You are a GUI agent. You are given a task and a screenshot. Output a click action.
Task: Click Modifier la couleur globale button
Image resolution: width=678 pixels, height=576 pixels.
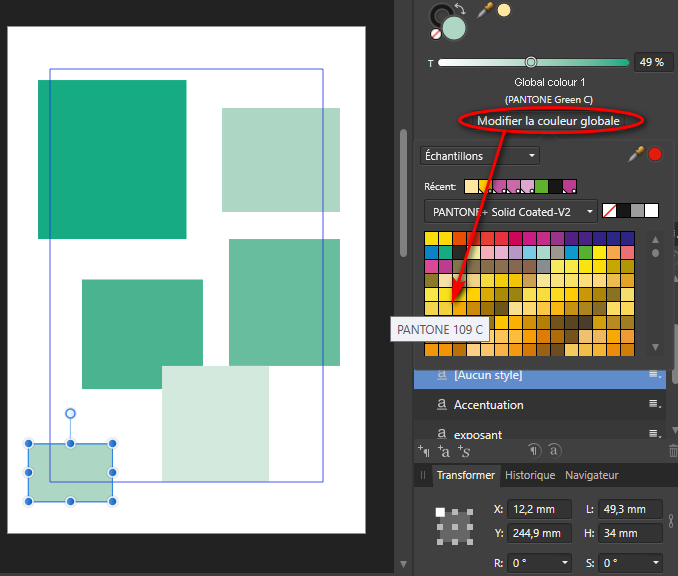click(x=548, y=121)
